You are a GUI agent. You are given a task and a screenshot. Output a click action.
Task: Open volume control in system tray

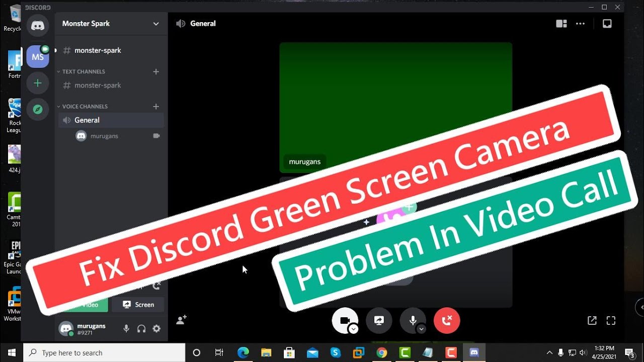point(583,352)
